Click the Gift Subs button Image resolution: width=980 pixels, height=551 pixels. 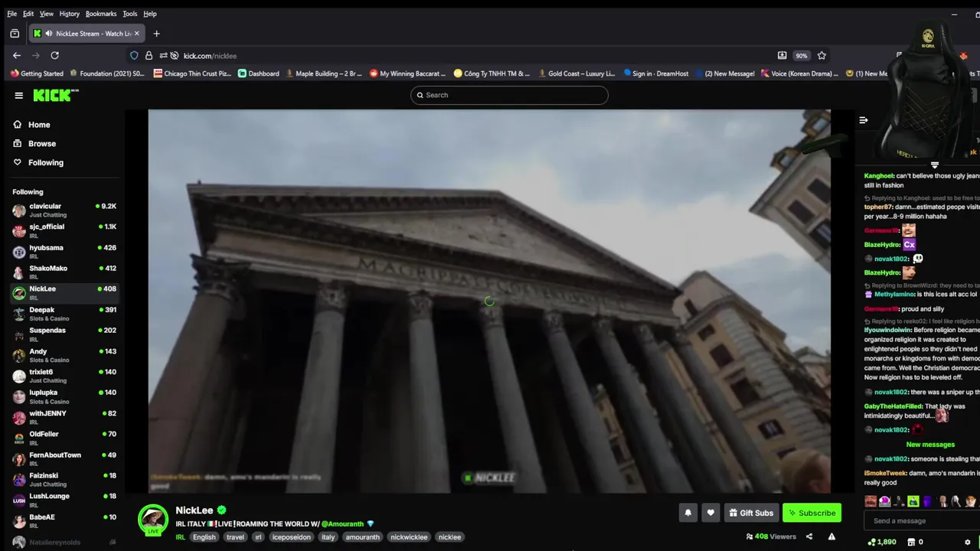click(751, 513)
